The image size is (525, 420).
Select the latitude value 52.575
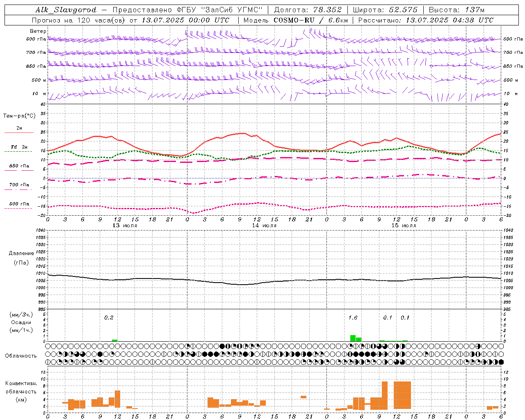(x=403, y=10)
